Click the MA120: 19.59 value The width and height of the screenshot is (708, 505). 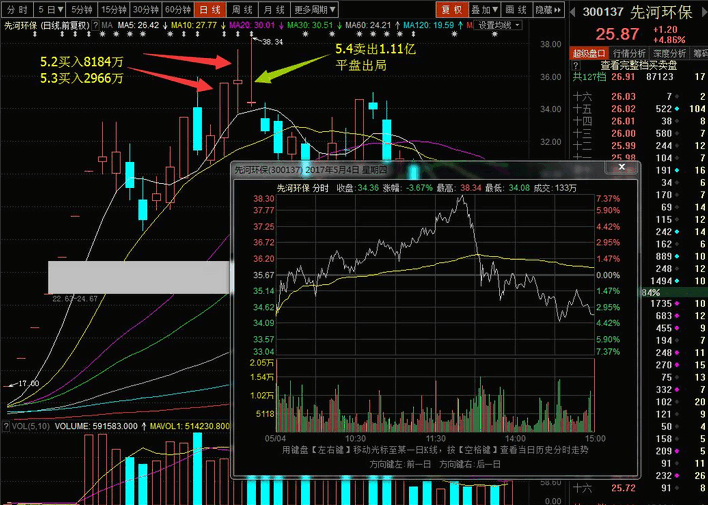pyautogui.click(x=429, y=25)
